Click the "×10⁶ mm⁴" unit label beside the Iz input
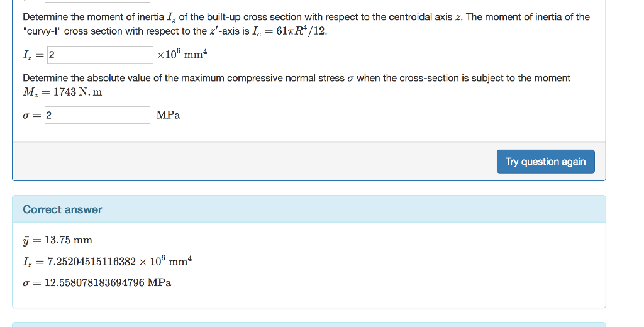The image size is (644, 327). [182, 55]
